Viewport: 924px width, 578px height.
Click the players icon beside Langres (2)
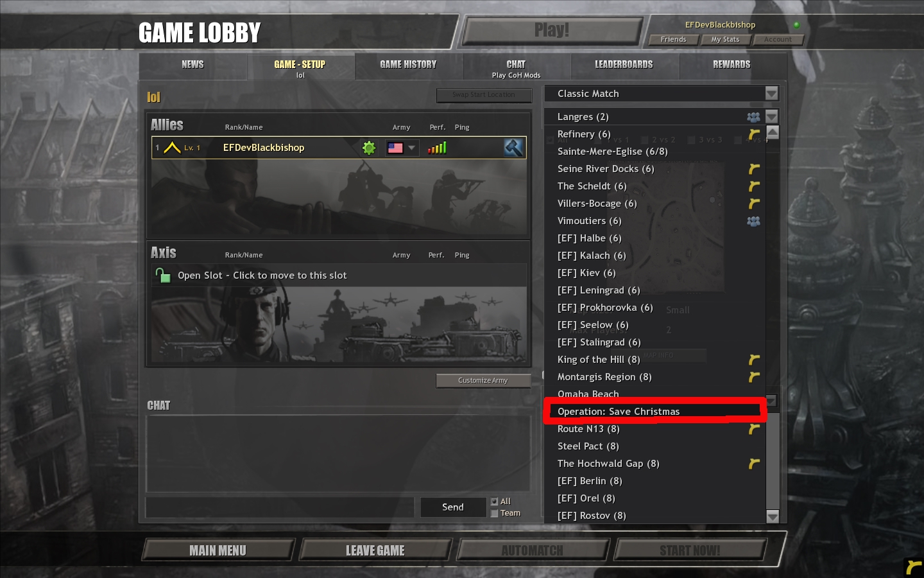click(x=753, y=117)
